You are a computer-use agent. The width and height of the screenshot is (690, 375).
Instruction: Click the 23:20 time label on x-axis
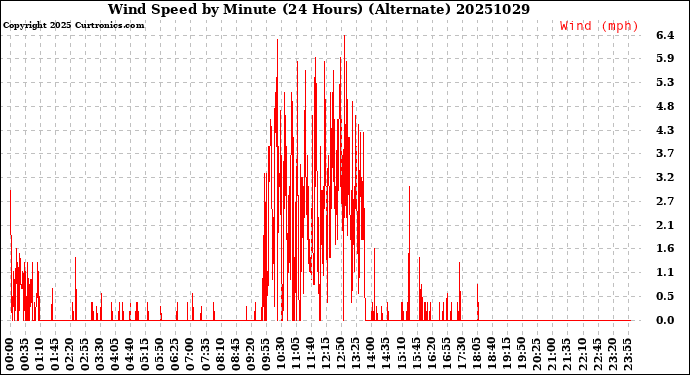pyautogui.click(x=612, y=355)
